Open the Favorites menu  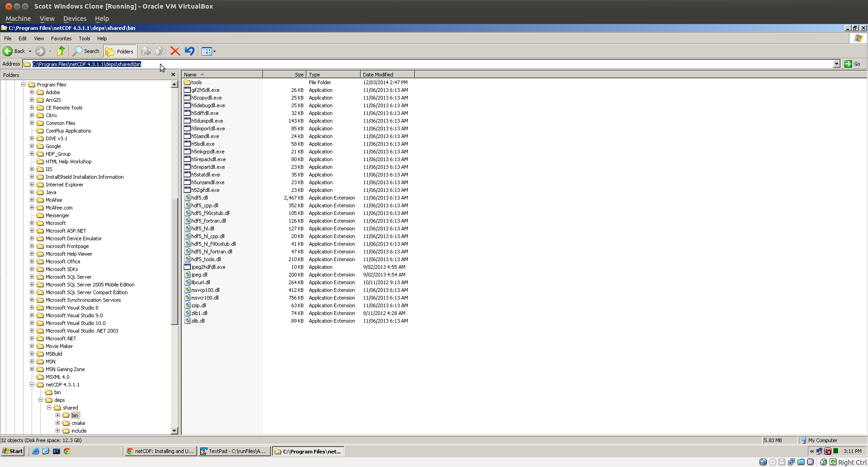[61, 38]
